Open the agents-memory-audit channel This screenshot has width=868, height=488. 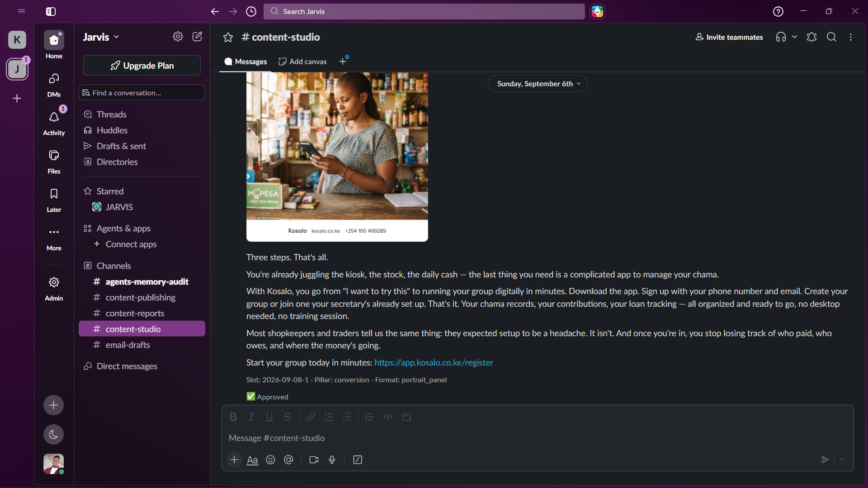pos(142,282)
